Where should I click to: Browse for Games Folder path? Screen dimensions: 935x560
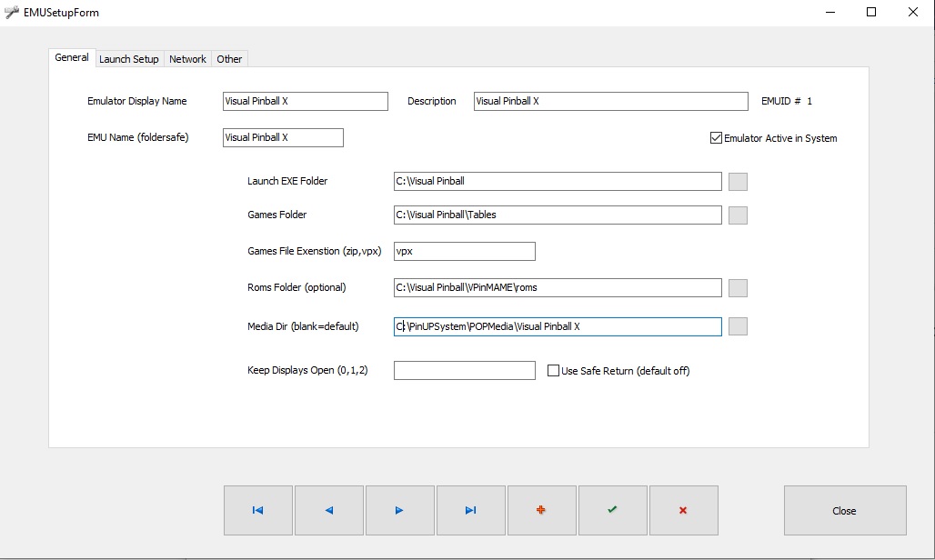[738, 215]
